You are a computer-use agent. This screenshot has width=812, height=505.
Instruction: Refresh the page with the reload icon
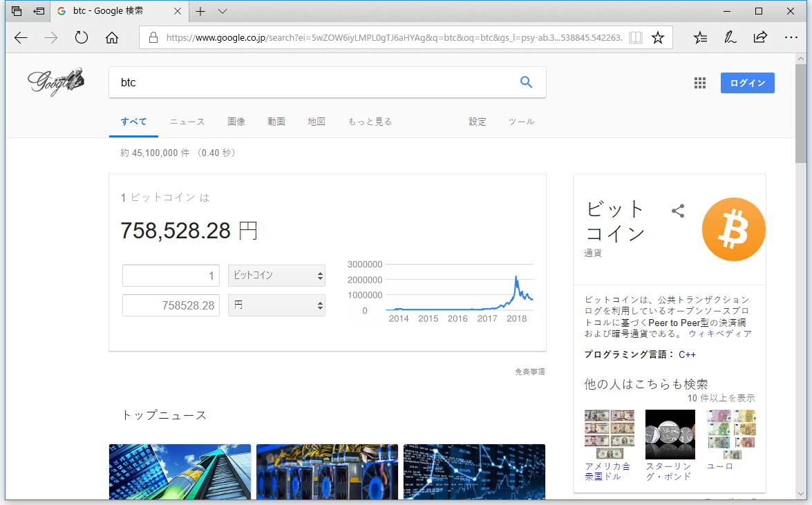point(81,37)
